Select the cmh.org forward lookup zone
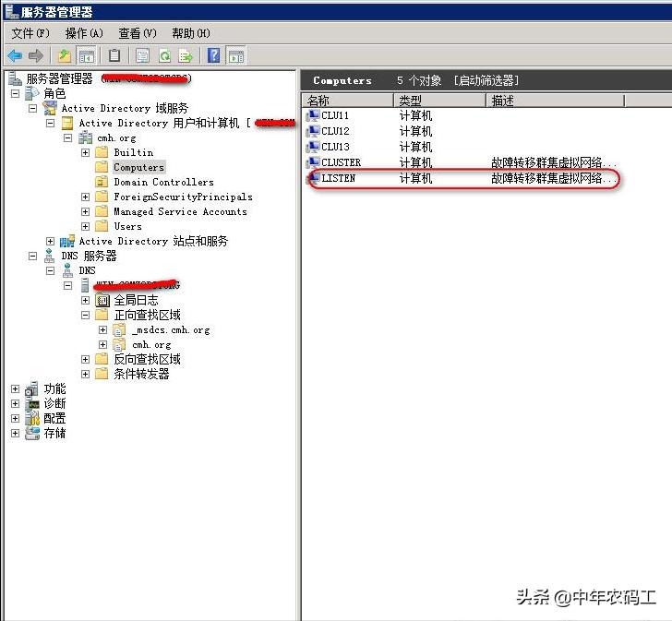Screen dimensions: 672x621 pyautogui.click(x=151, y=344)
